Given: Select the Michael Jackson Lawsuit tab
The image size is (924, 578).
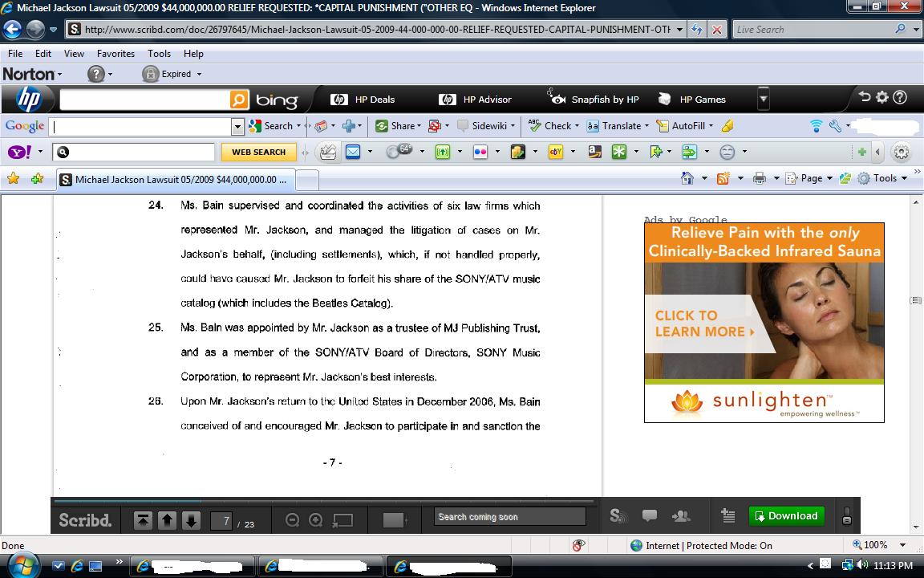Looking at the screenshot, I should (x=176, y=179).
